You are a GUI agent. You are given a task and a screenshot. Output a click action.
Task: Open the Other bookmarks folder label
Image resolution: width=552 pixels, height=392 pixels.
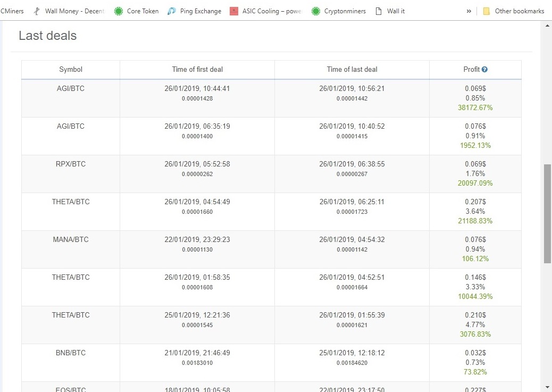[519, 11]
